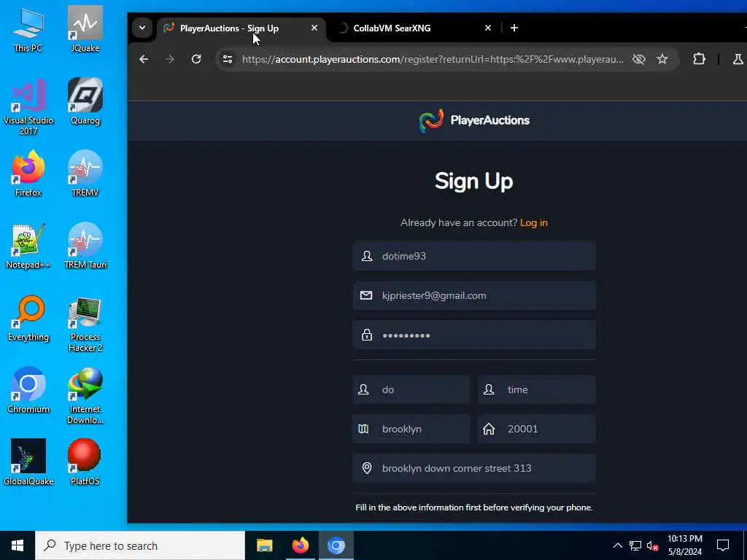
Task: Click the masked password field
Action: (474, 335)
